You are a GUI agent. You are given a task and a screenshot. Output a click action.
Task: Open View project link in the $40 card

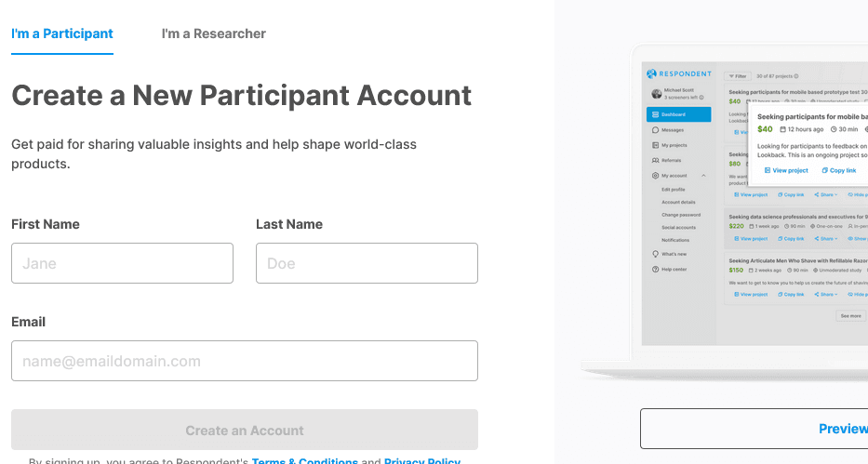tap(786, 170)
